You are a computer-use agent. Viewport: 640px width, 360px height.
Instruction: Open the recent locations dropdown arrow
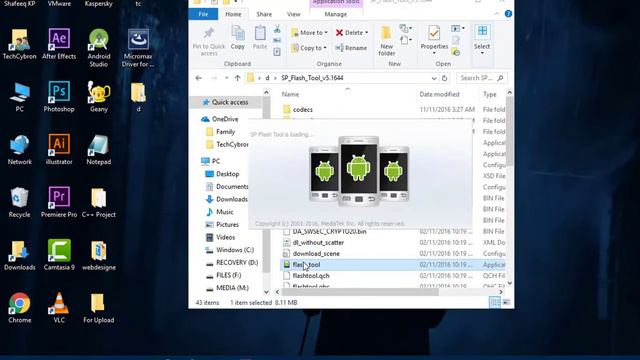click(227, 78)
